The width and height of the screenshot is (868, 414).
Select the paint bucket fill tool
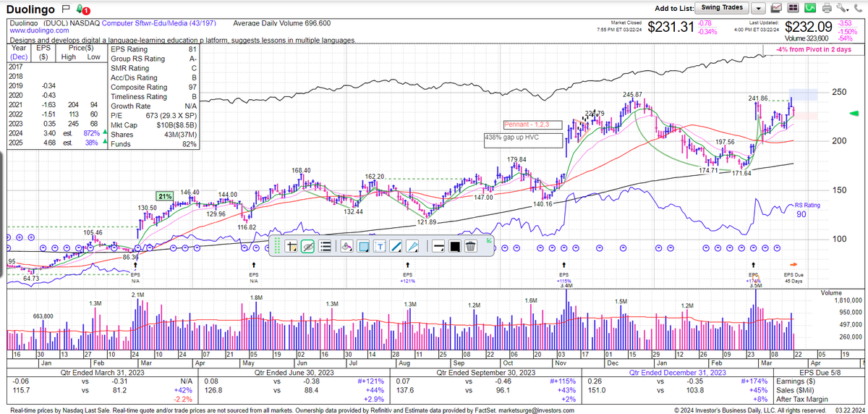tap(346, 246)
